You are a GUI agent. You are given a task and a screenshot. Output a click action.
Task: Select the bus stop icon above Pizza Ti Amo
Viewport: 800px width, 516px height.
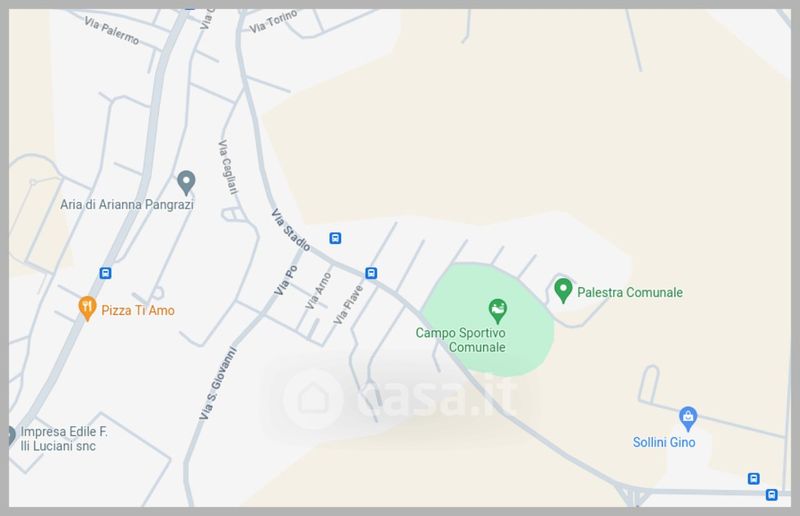click(105, 273)
